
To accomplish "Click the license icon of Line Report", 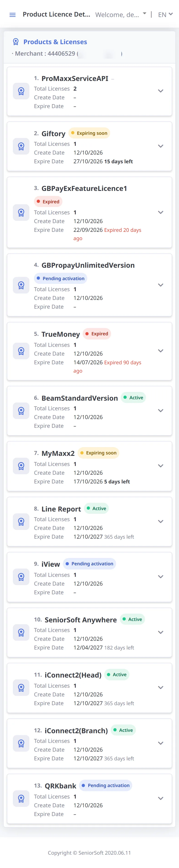I will coord(21,522).
